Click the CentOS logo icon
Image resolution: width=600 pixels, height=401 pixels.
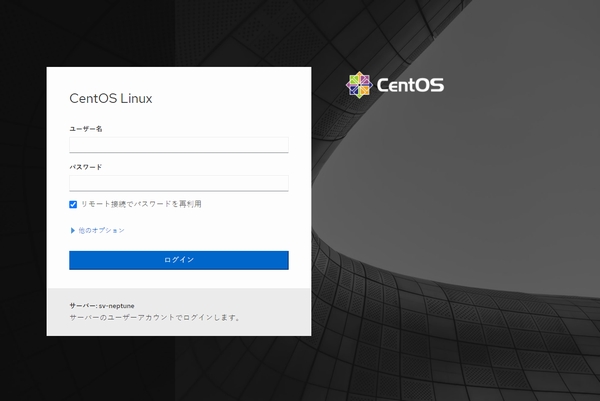pyautogui.click(x=359, y=85)
